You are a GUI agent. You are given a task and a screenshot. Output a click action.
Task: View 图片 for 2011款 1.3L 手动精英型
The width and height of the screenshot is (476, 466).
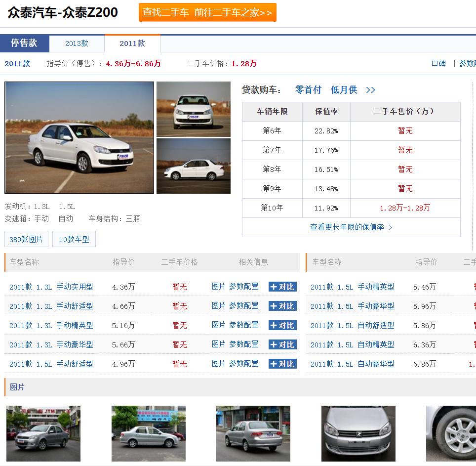pyautogui.click(x=218, y=325)
